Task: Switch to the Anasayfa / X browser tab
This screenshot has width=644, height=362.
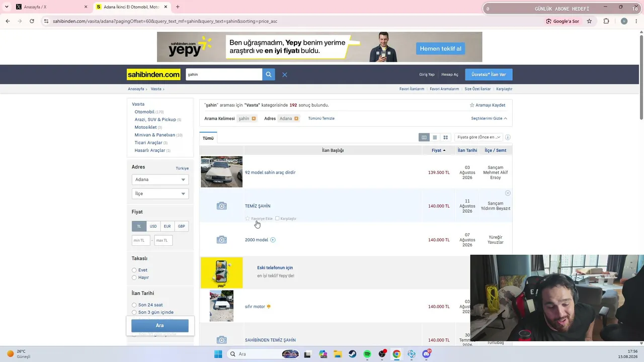Action: pyautogui.click(x=50, y=7)
